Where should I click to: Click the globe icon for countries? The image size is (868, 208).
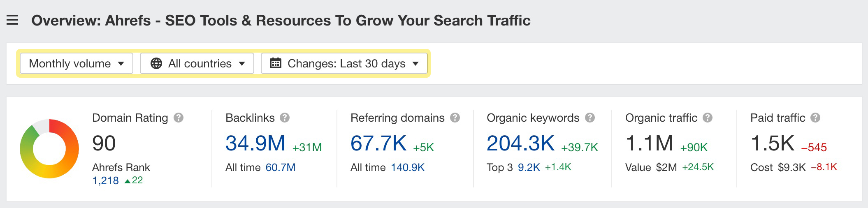tap(156, 63)
